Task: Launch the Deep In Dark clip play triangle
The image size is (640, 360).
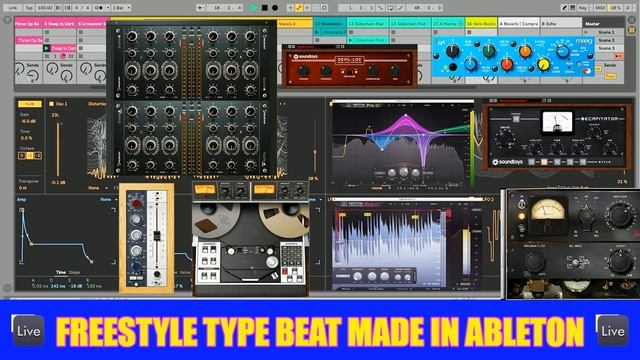Action: 47,48
